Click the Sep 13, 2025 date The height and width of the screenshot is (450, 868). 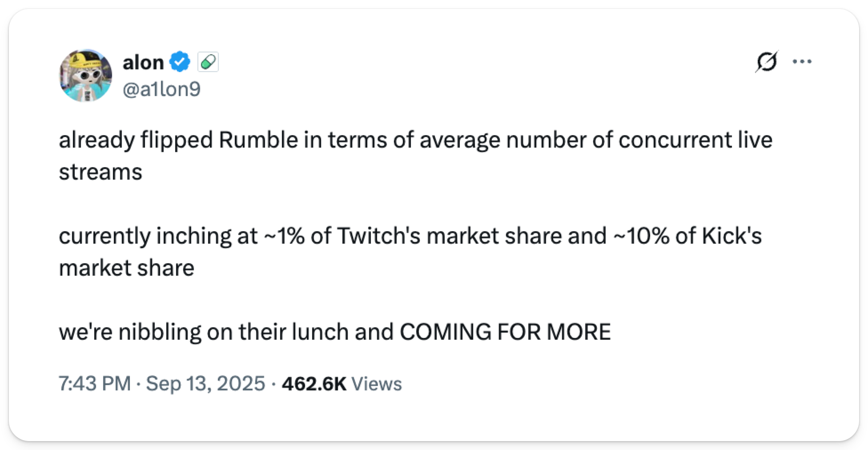pyautogui.click(x=205, y=383)
